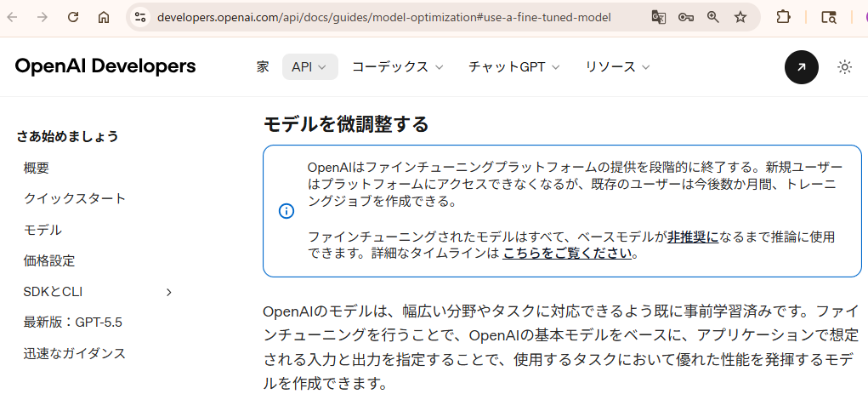Expand the SDKとCLI chevron arrow

coord(169,292)
